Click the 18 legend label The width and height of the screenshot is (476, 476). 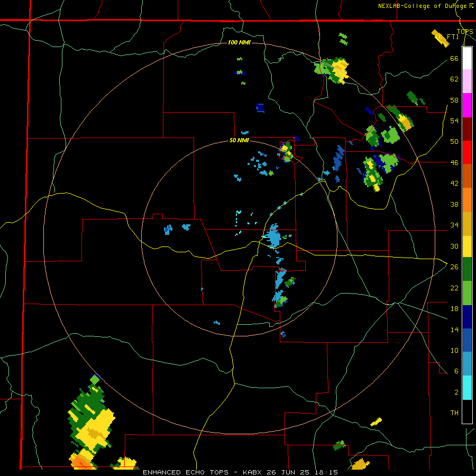454,309
